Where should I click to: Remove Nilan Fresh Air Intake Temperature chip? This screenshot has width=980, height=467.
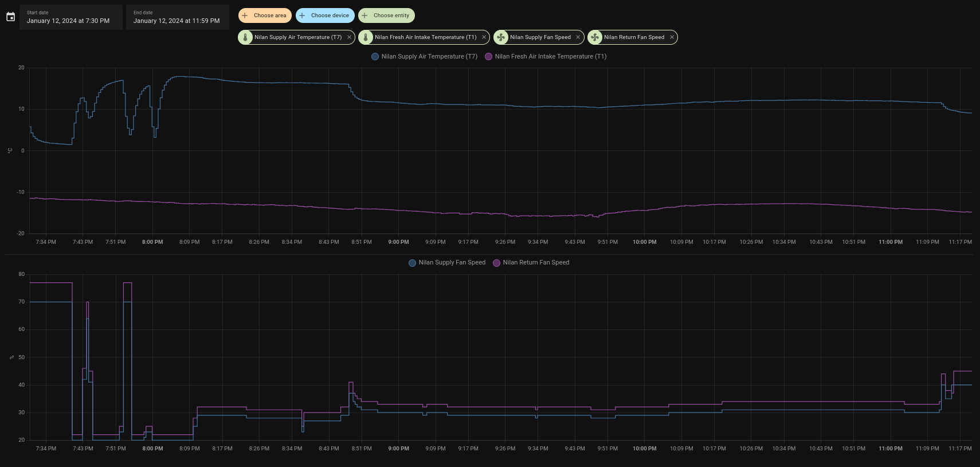tap(484, 37)
